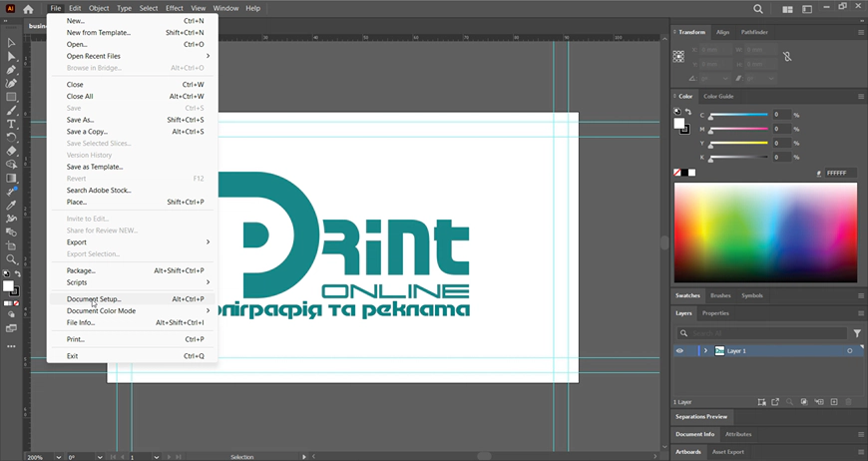
Task: Click the Home icon
Action: click(28, 9)
